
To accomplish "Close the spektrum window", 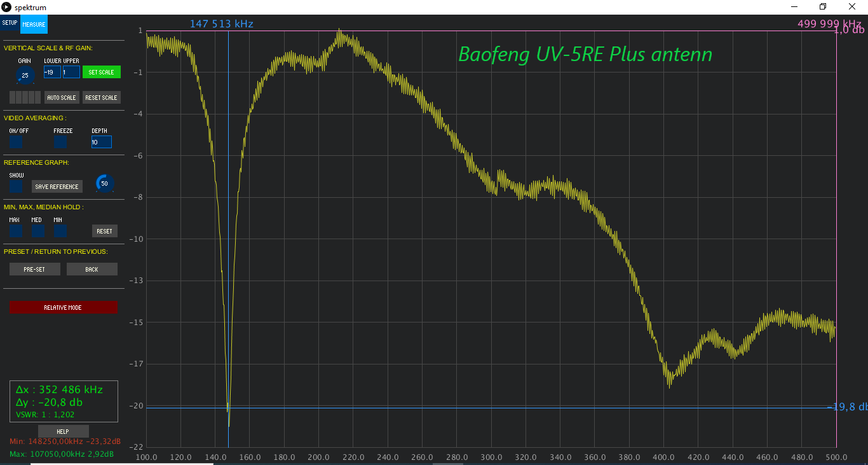I will click(x=852, y=7).
